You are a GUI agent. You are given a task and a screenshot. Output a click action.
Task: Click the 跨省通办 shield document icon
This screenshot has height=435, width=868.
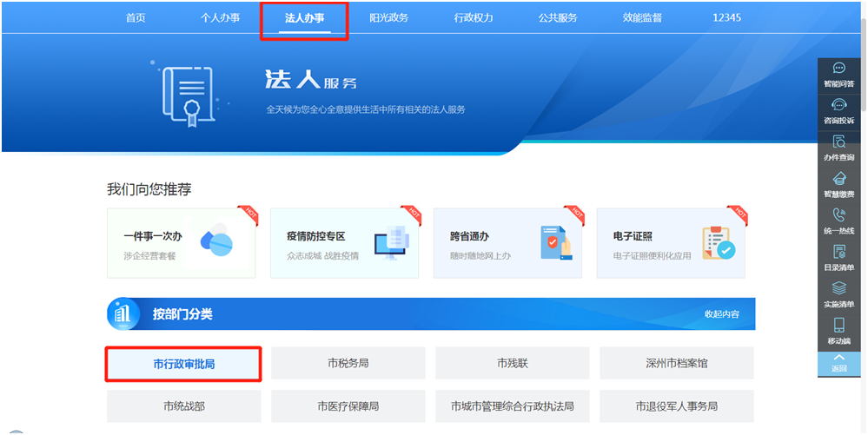556,243
